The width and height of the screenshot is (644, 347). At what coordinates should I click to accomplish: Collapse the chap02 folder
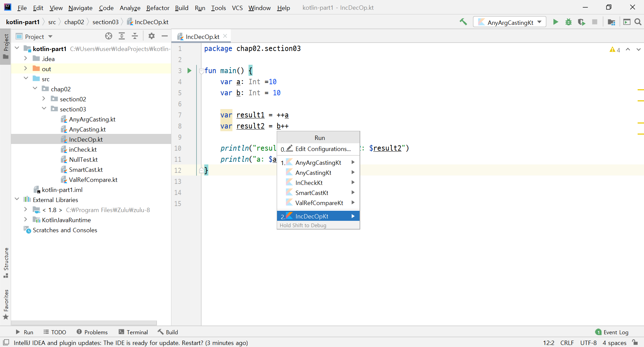pyautogui.click(x=35, y=89)
